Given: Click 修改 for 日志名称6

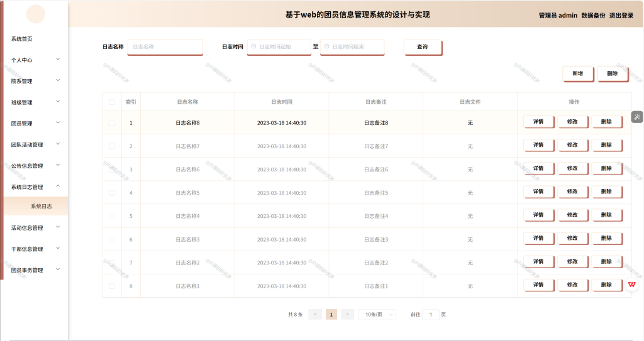Looking at the screenshot, I should click(x=572, y=168).
